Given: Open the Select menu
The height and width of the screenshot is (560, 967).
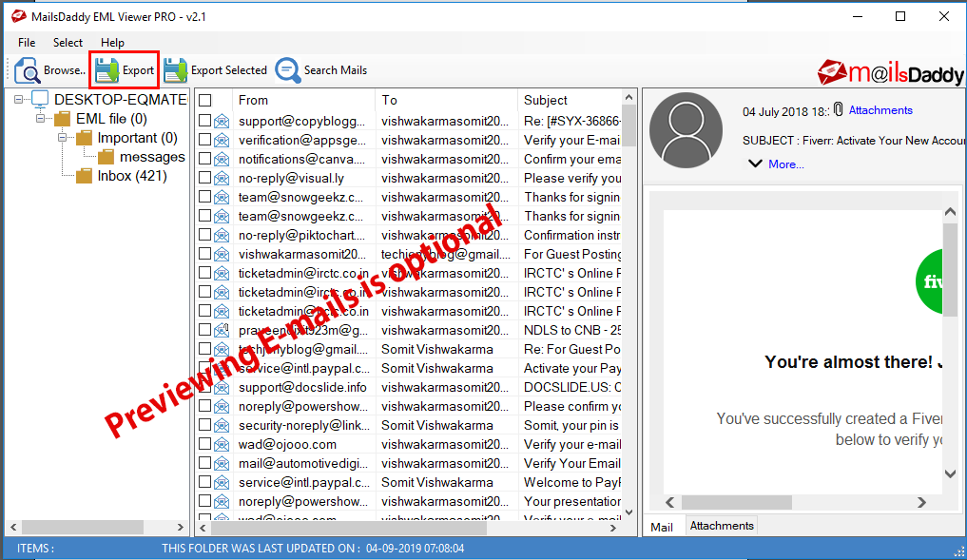Looking at the screenshot, I should click(x=67, y=42).
